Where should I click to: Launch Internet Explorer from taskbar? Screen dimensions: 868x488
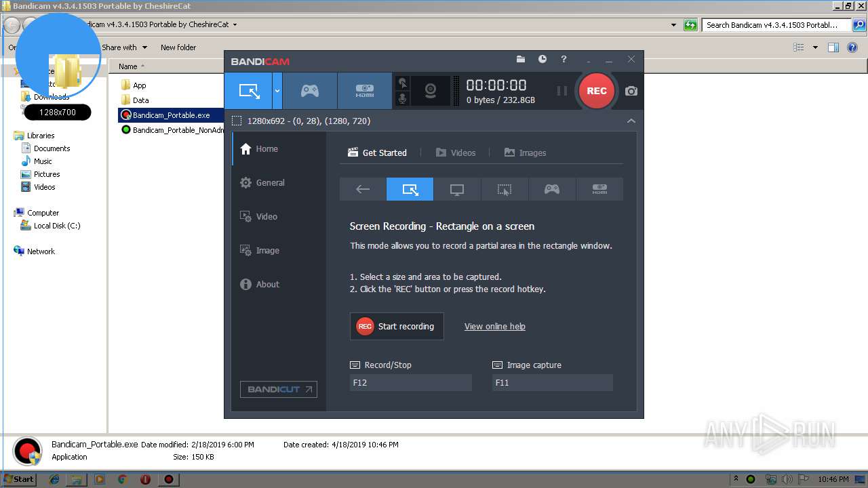click(54, 479)
